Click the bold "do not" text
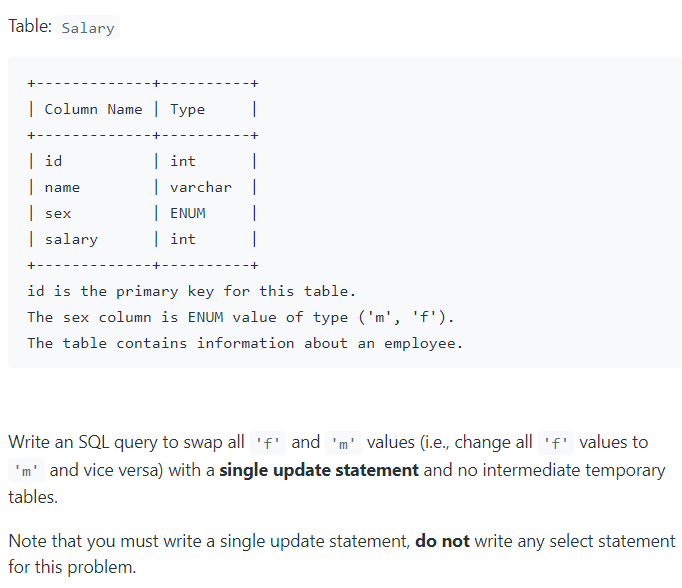The height and width of the screenshot is (588, 682). click(443, 541)
